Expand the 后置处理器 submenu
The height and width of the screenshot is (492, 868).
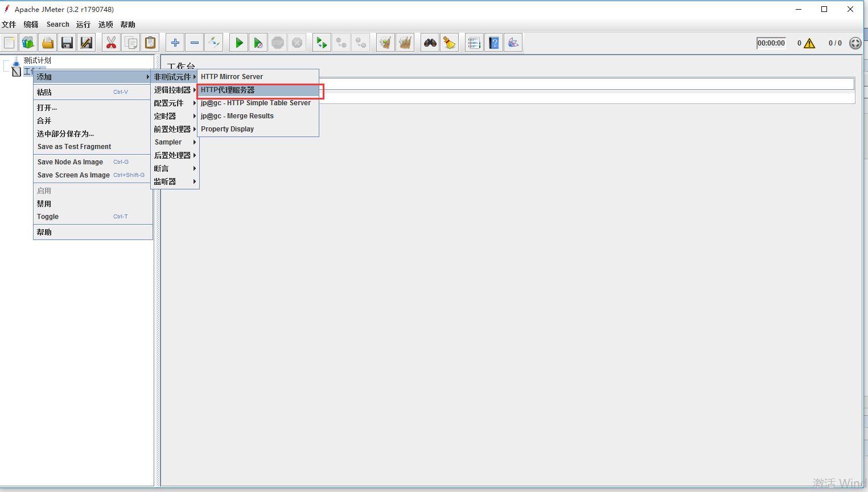[x=175, y=155]
